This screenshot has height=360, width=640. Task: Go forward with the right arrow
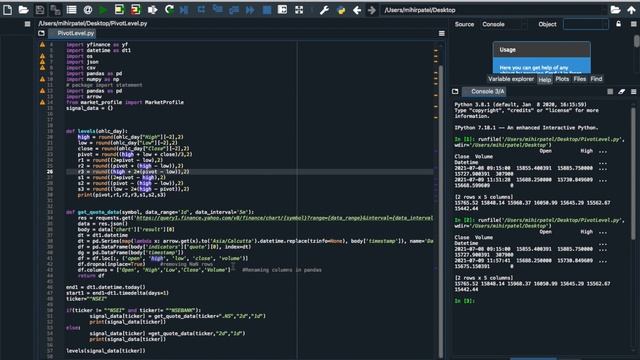[x=371, y=10]
